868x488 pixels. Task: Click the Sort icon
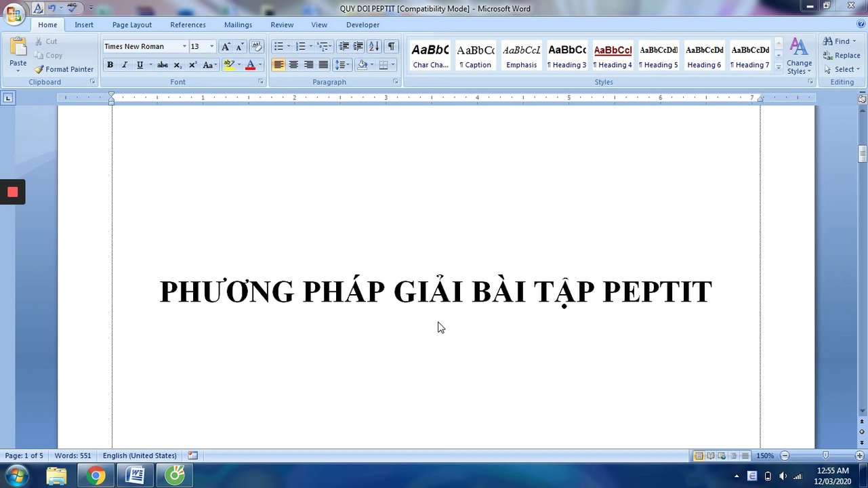pos(374,46)
